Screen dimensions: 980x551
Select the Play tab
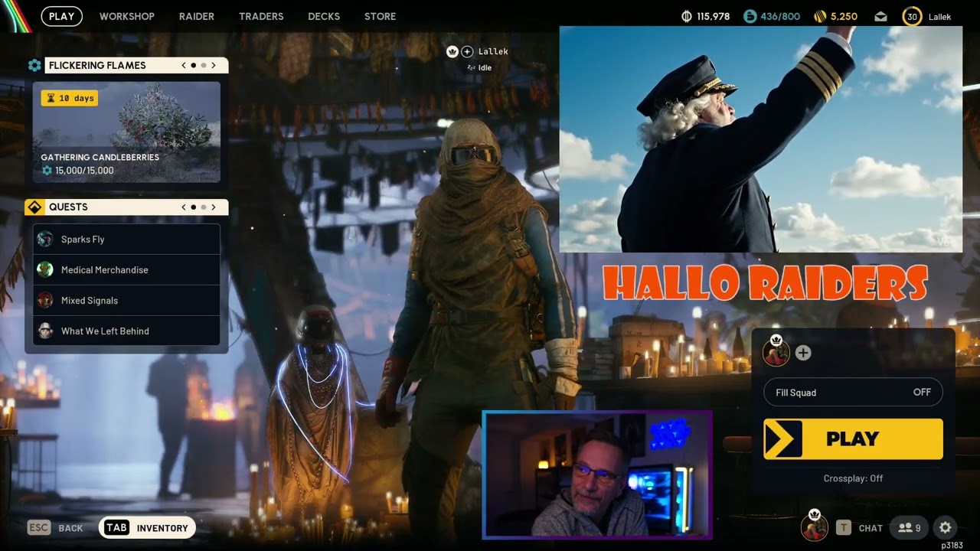pos(61,16)
